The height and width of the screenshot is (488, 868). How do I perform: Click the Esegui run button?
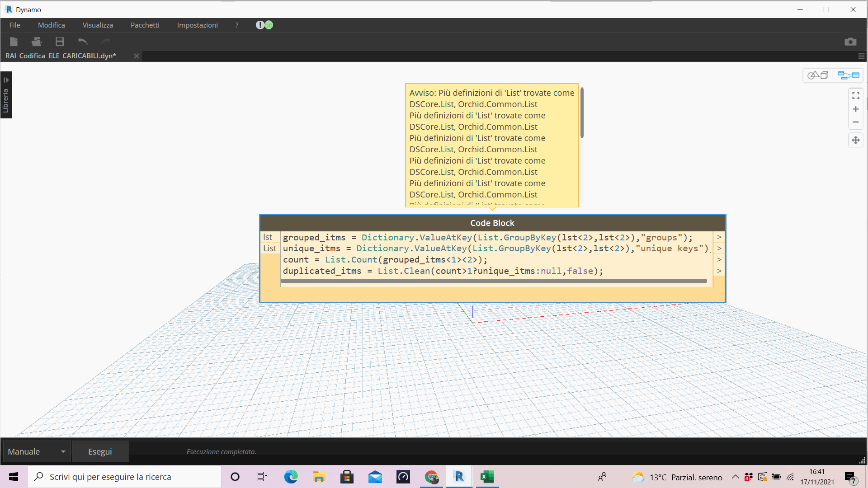tap(100, 451)
